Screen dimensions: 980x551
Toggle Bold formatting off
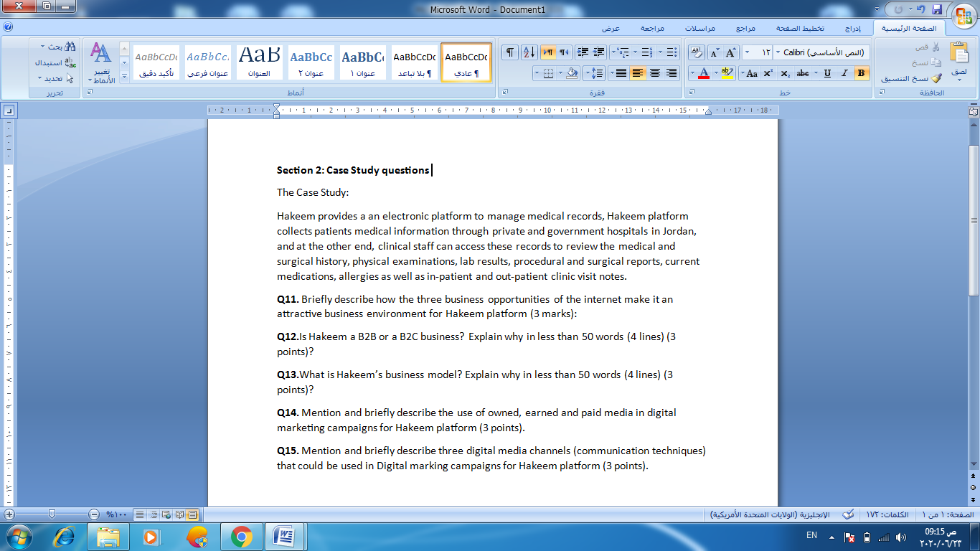(861, 72)
